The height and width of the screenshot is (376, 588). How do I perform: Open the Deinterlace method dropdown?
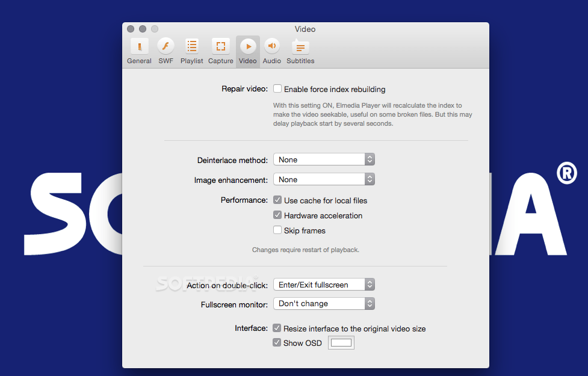coord(324,159)
